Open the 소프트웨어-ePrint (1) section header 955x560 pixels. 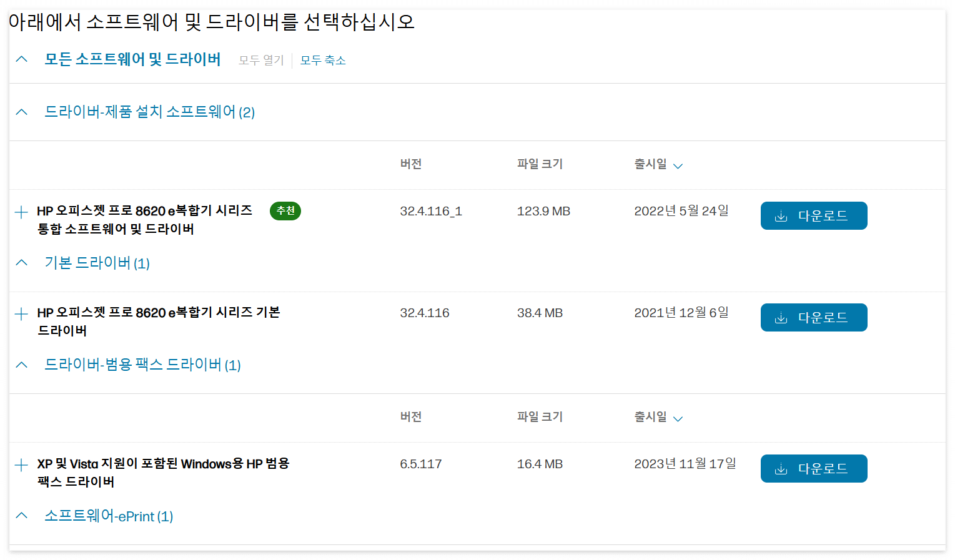click(x=109, y=516)
